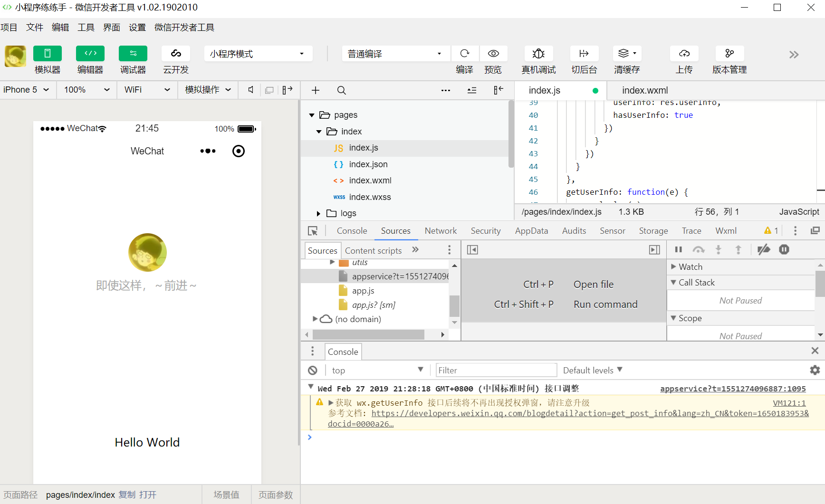The width and height of the screenshot is (825, 504).
Task: Search files with magnifier icon
Action: (x=341, y=90)
